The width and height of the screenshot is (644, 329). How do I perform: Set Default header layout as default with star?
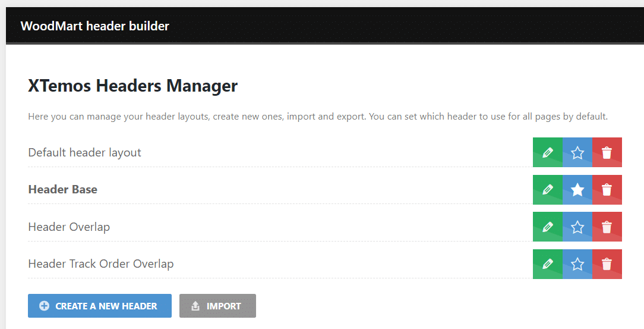577,152
